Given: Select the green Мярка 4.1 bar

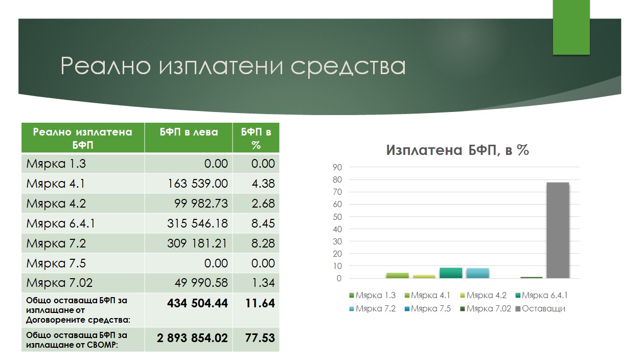Looking at the screenshot, I should pos(398,276).
